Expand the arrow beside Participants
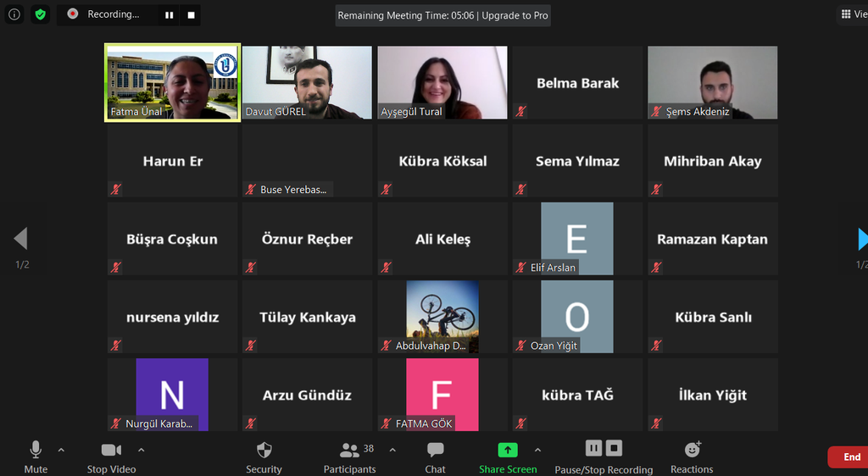The width and height of the screenshot is (868, 476). click(392, 450)
